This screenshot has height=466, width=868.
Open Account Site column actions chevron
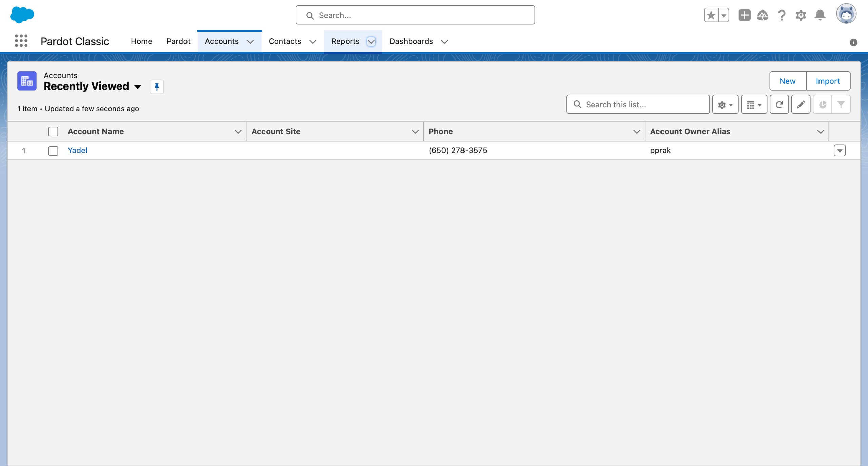415,132
